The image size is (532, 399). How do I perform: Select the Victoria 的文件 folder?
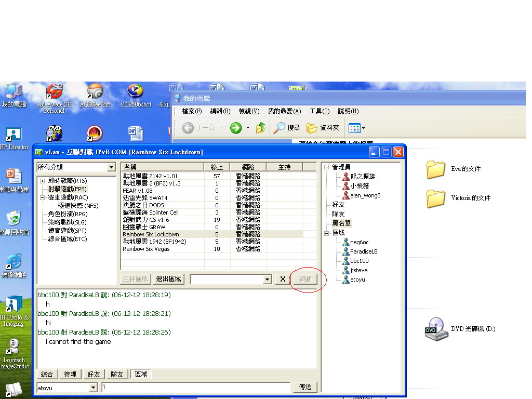458,198
